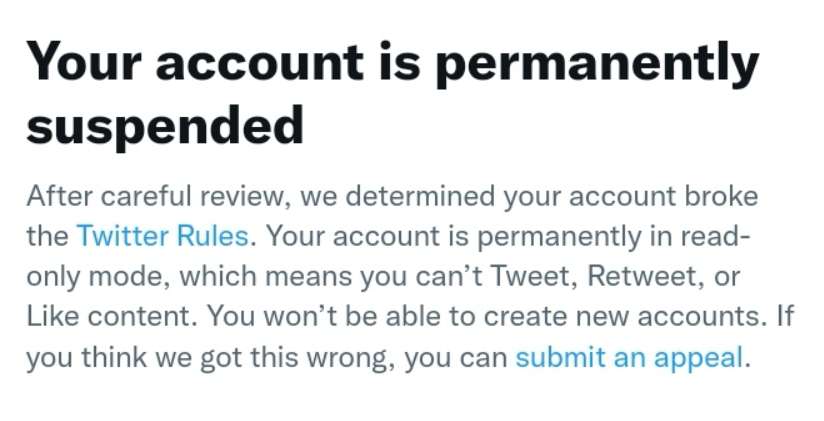Follow the "submit an appeal" link
The width and height of the screenshot is (824, 421).
click(630, 358)
